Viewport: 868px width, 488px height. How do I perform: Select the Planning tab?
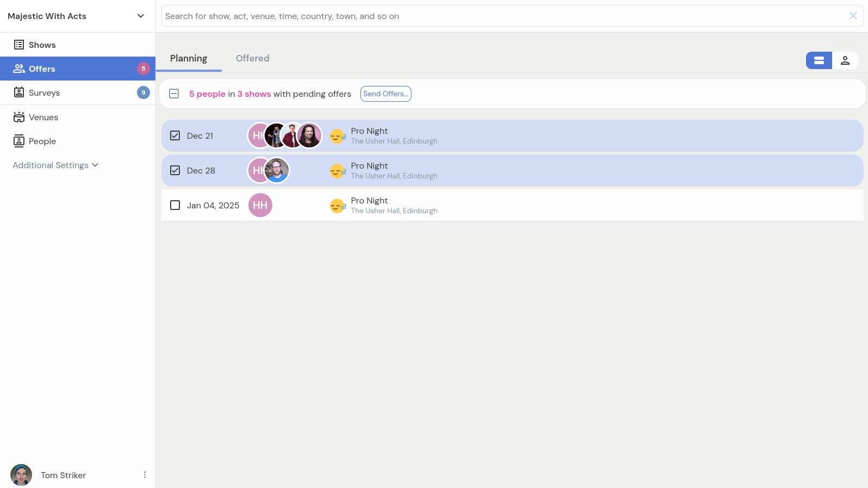coord(188,58)
